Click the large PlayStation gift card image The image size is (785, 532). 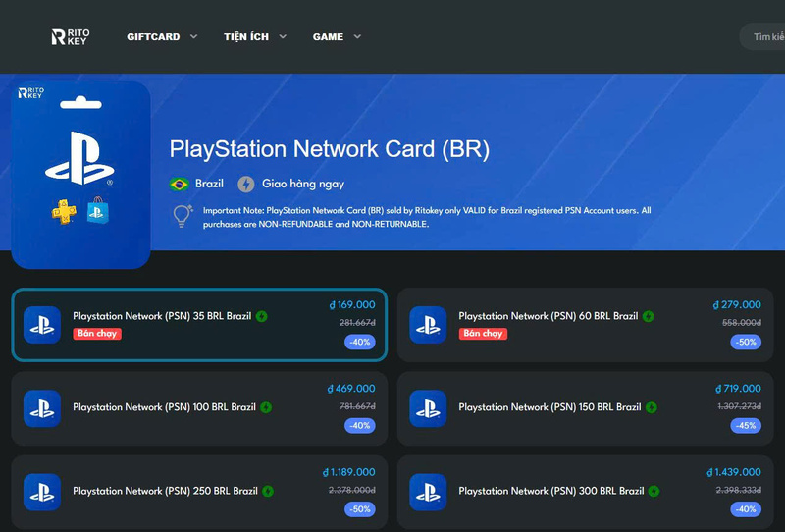81,175
